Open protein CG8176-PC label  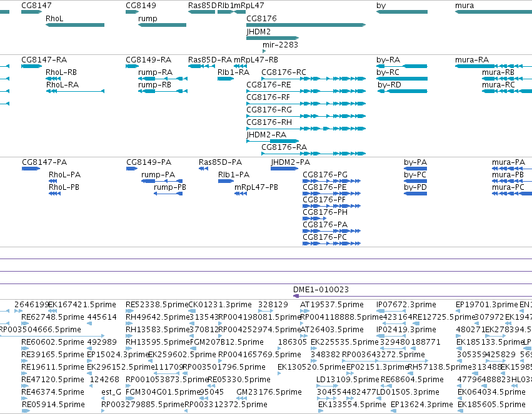[x=324, y=237]
